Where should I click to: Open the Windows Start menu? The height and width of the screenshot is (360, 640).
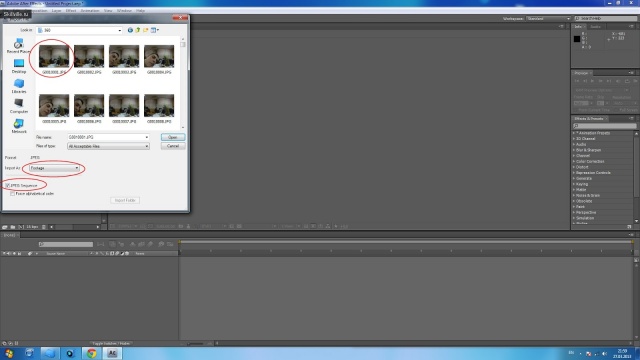click(9, 353)
